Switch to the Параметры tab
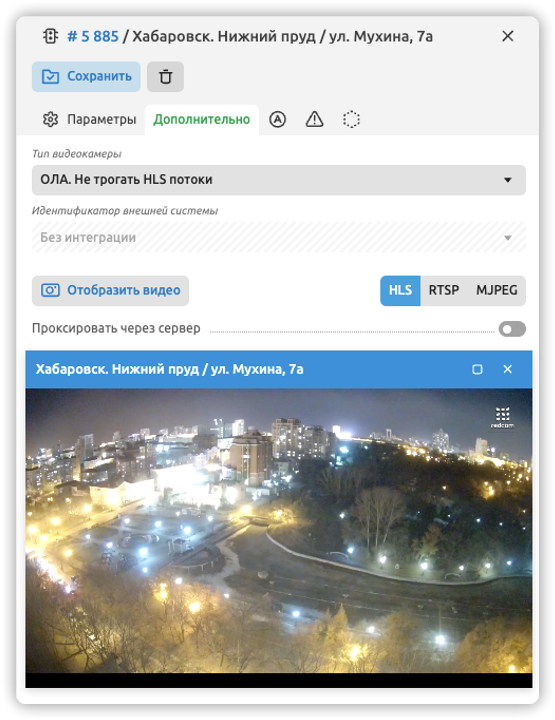Viewport: 555px width, 720px height. 90,120
